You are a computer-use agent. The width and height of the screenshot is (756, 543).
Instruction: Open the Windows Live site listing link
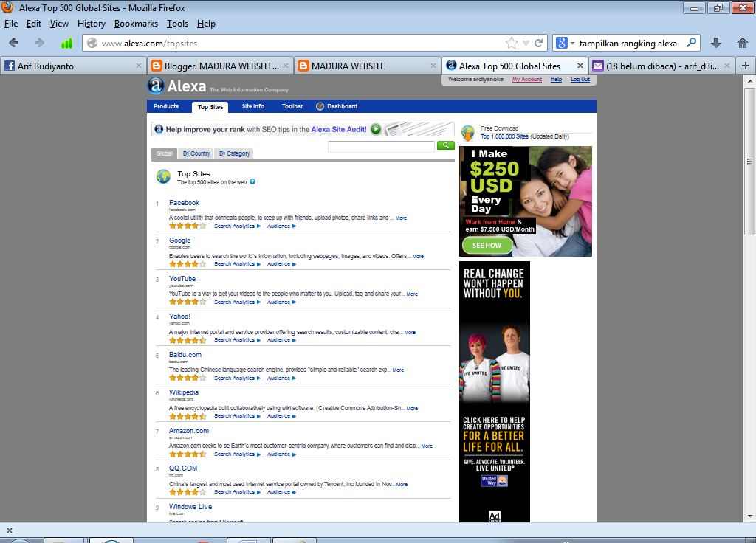pyautogui.click(x=190, y=507)
